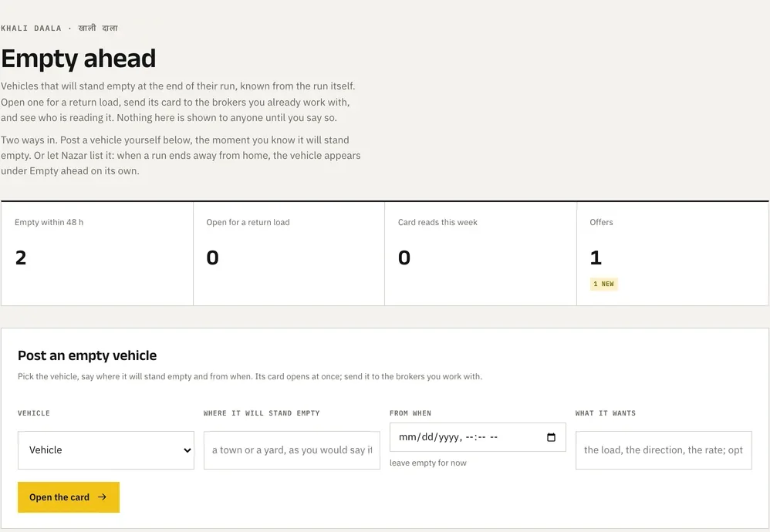
Task: Click the 'Post an empty vehicle' heading
Action: coord(87,355)
